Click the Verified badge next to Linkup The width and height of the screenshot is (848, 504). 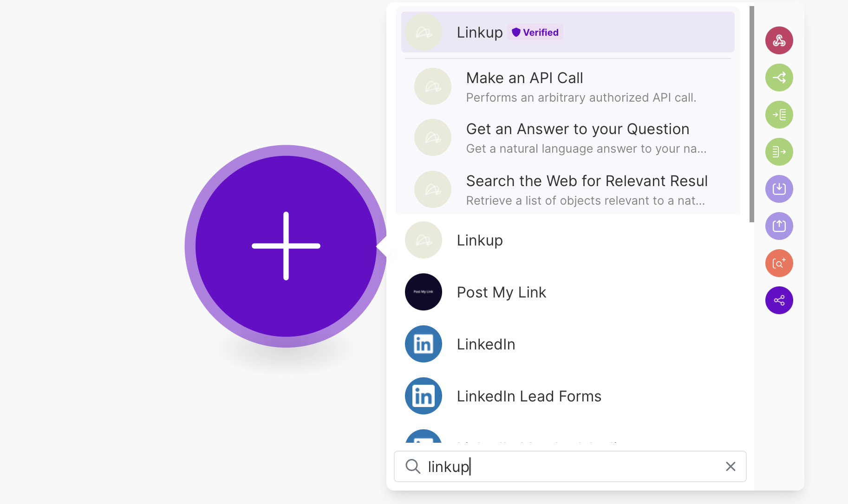tap(535, 32)
